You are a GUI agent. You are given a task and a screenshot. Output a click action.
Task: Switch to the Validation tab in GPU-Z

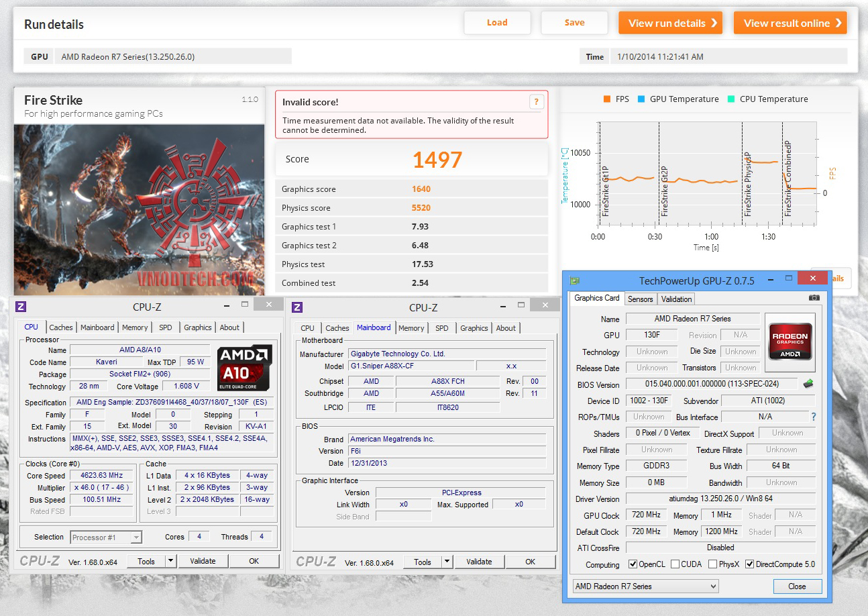(675, 299)
